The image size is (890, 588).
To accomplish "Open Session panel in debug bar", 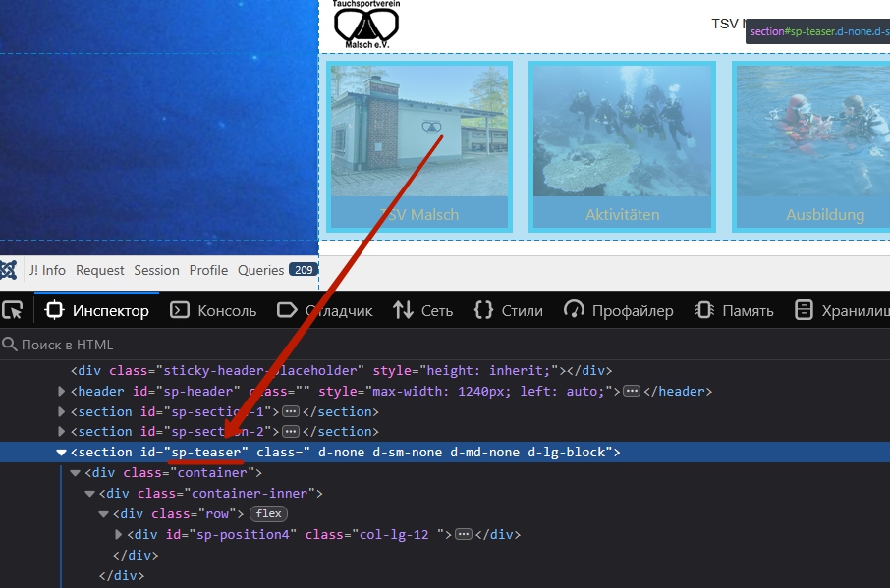I will [157, 270].
